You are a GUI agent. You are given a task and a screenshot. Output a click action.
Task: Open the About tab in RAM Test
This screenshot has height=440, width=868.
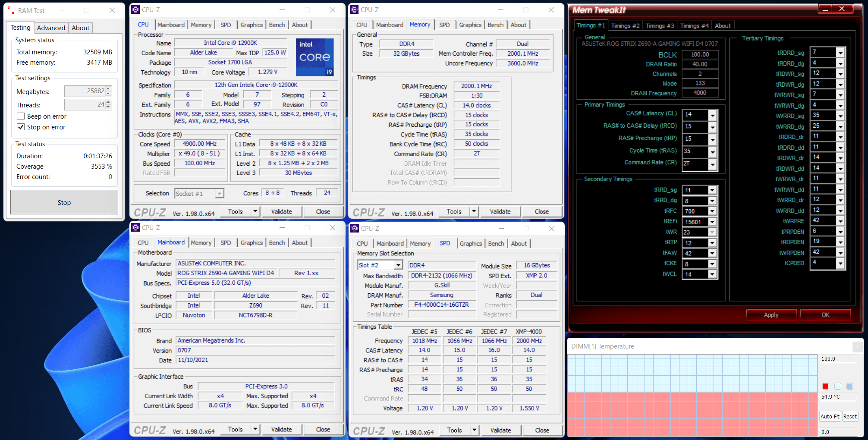pos(80,28)
